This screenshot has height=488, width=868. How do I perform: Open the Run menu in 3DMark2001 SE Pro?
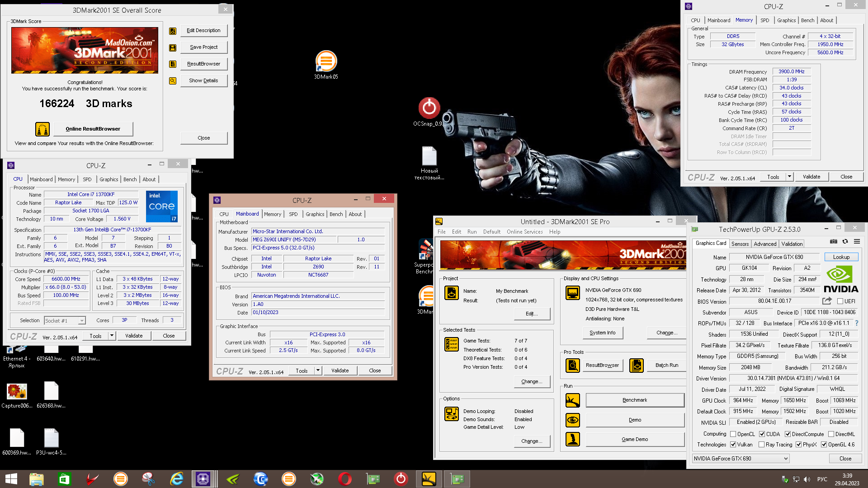472,232
